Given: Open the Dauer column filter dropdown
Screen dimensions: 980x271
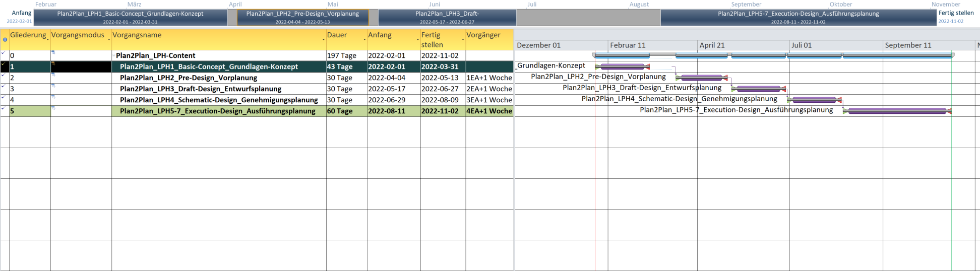Looking at the screenshot, I should [364, 39].
